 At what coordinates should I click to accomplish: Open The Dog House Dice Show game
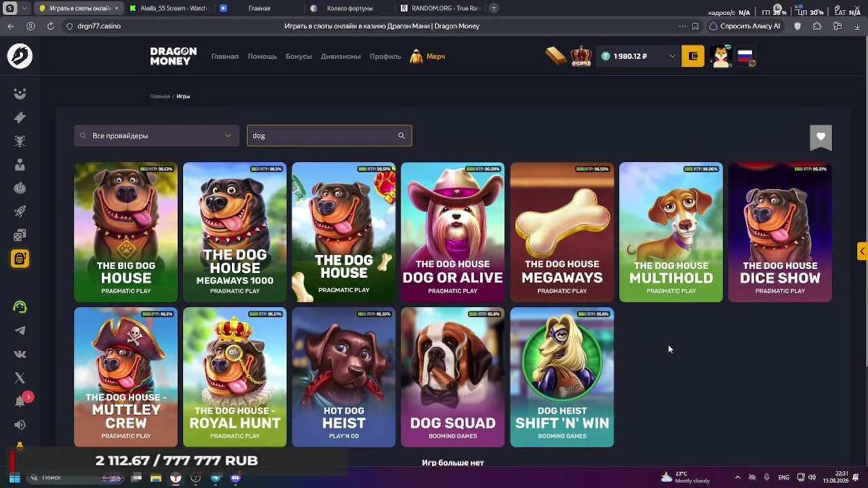780,232
